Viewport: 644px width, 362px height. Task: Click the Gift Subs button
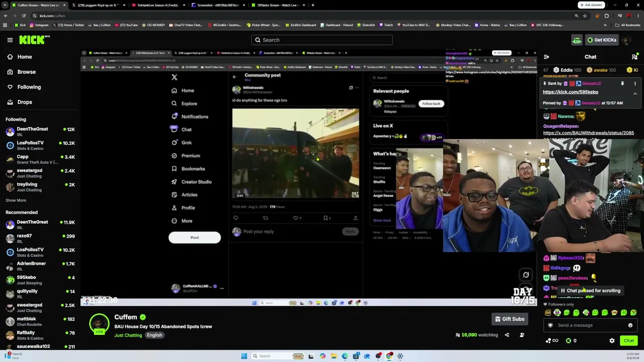point(510,319)
